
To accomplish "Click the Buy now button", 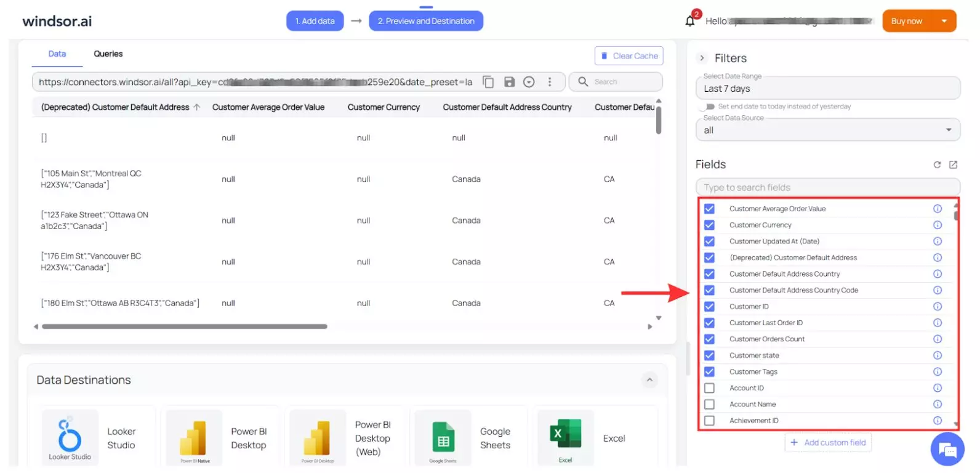I will (x=907, y=21).
